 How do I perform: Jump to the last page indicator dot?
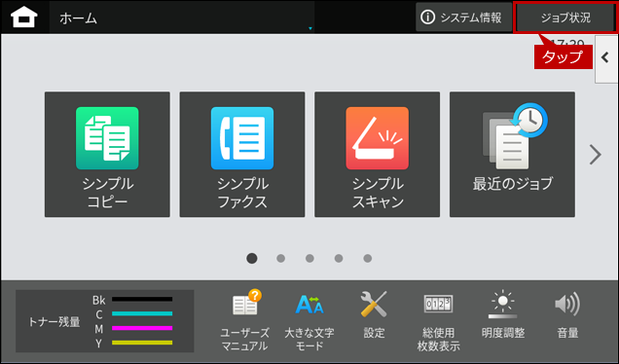coord(368,258)
